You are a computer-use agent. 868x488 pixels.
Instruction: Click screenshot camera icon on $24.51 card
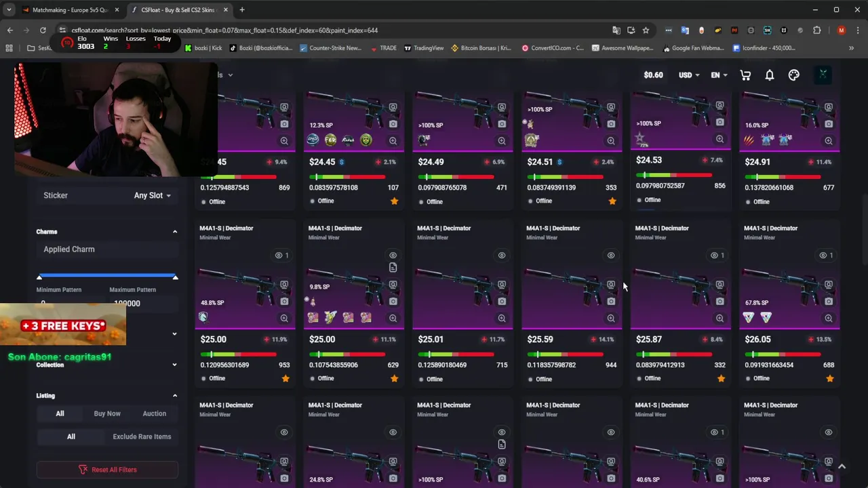(x=611, y=124)
